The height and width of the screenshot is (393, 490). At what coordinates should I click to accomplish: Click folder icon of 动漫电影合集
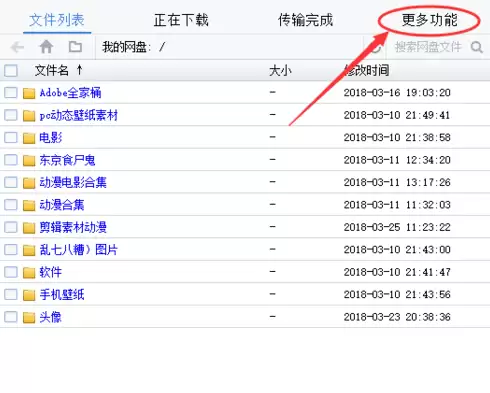[29, 183]
